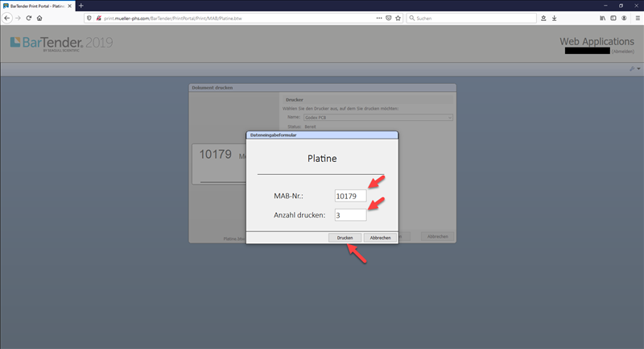This screenshot has height=349, width=644.
Task: Click the MAB-Nr. input field
Action: 350,195
